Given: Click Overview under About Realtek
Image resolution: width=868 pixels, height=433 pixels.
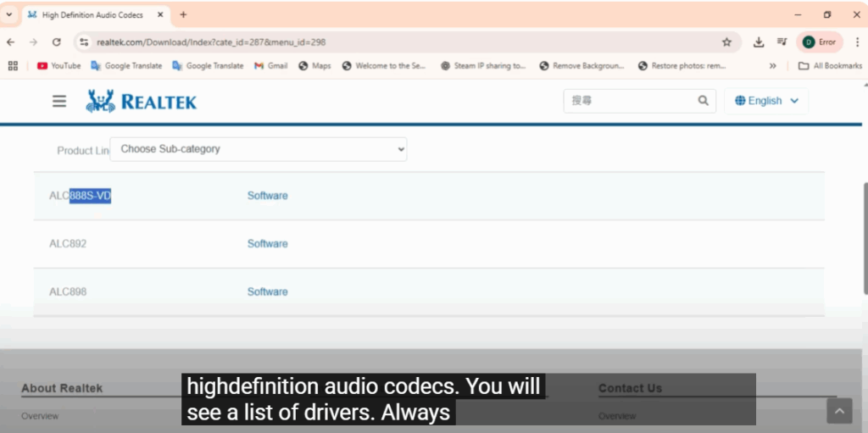Looking at the screenshot, I should coord(40,416).
